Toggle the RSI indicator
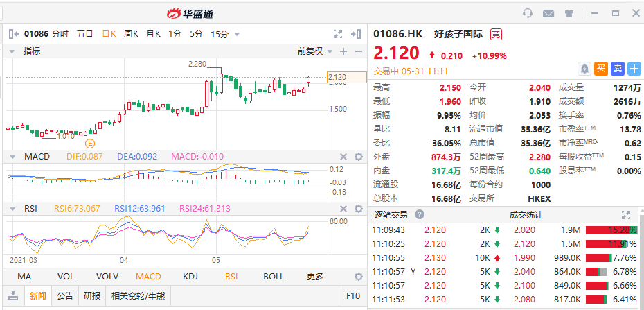 (x=232, y=276)
